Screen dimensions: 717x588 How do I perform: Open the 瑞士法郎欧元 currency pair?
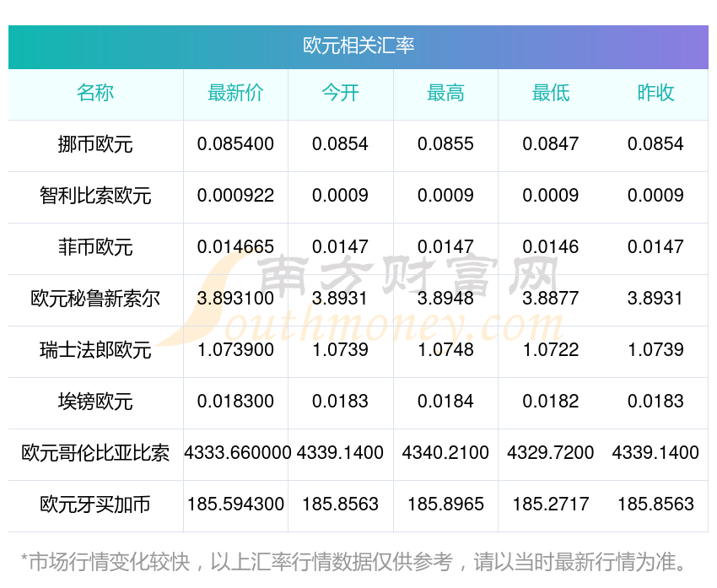[95, 351]
